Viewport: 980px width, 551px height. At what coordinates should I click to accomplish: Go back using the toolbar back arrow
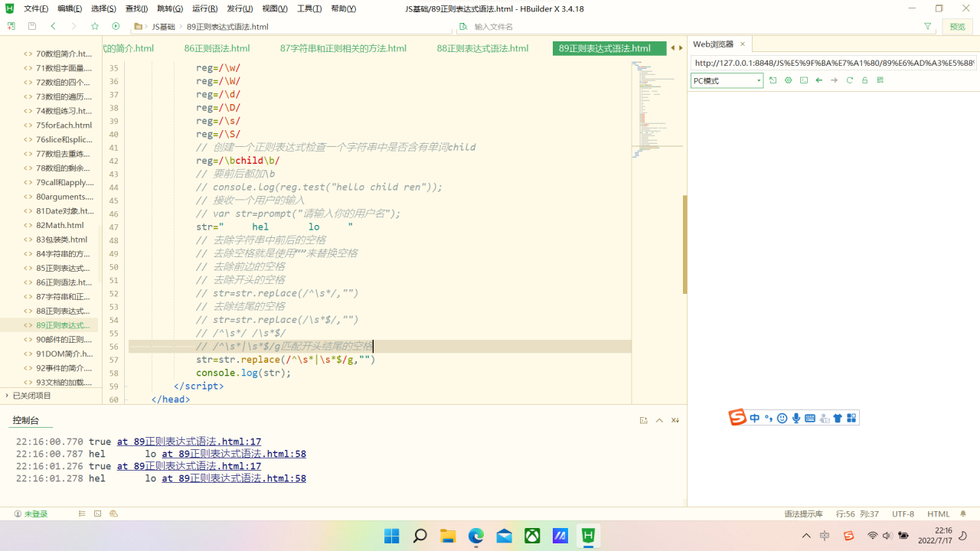[53, 26]
